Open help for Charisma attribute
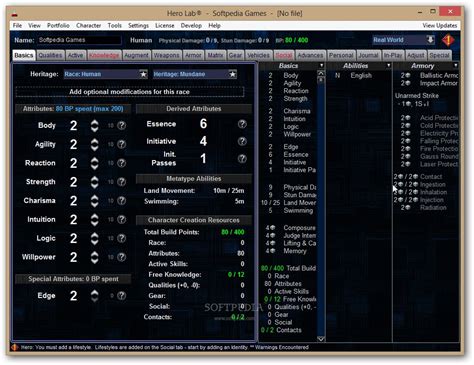This screenshot has height=365, width=474. 122,201
